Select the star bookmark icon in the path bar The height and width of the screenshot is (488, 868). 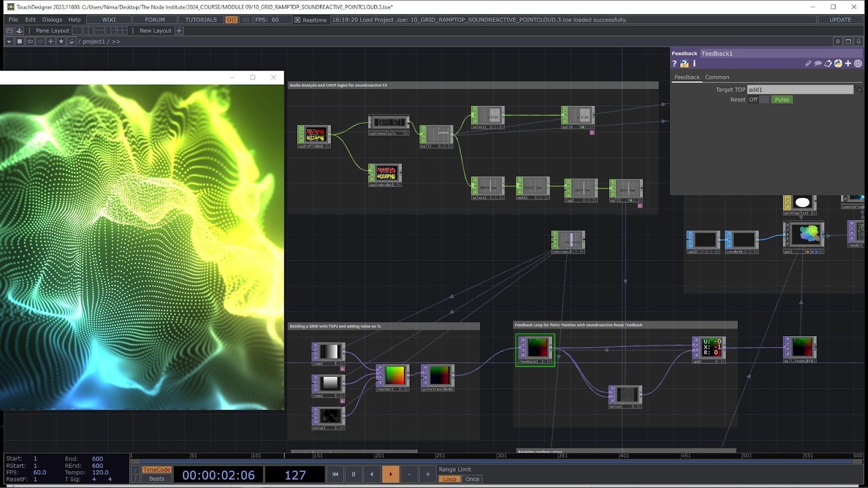tap(61, 41)
